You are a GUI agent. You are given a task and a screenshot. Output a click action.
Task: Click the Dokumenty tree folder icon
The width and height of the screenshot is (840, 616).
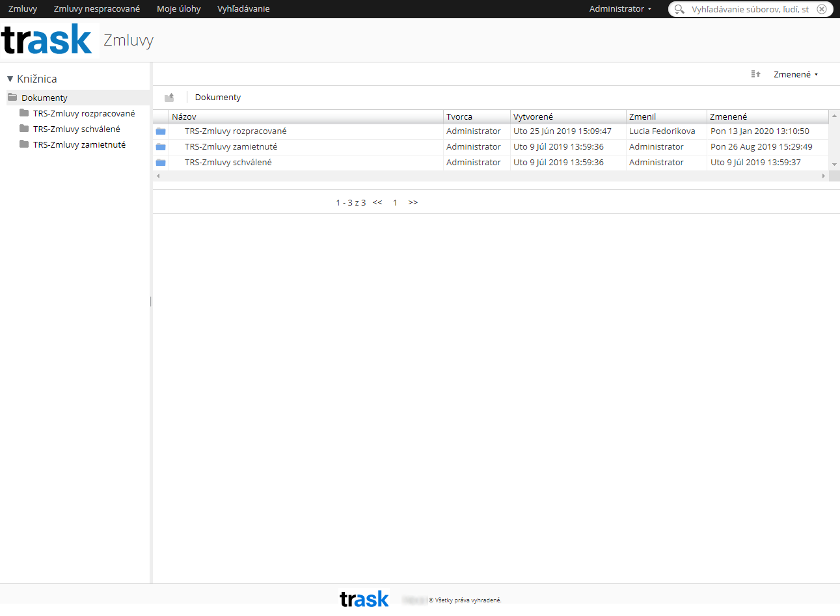12,97
